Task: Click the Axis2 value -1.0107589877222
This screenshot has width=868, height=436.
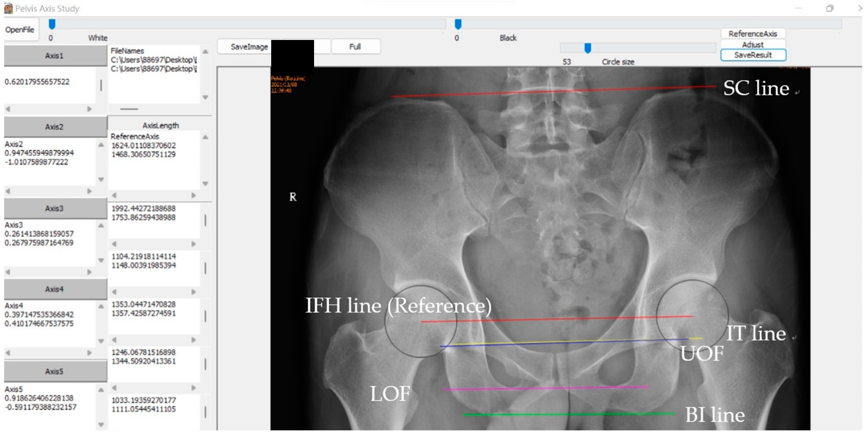Action: pos(36,162)
